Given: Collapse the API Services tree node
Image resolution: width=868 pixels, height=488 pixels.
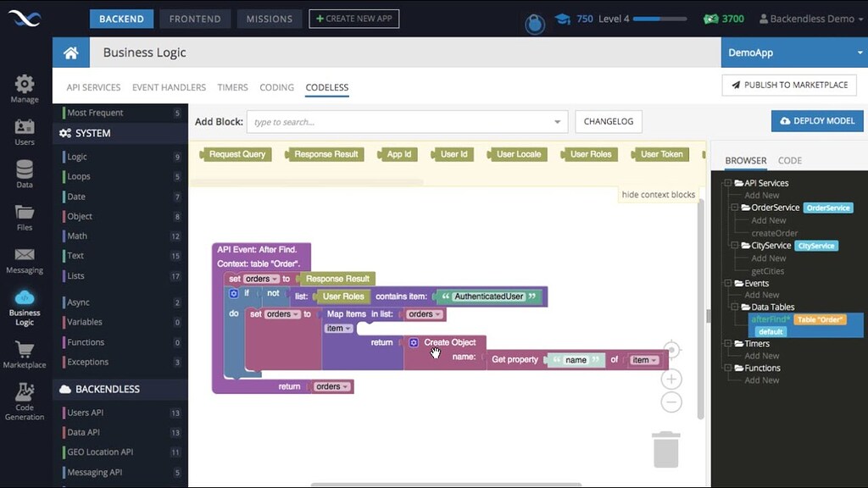Looking at the screenshot, I should click(728, 183).
